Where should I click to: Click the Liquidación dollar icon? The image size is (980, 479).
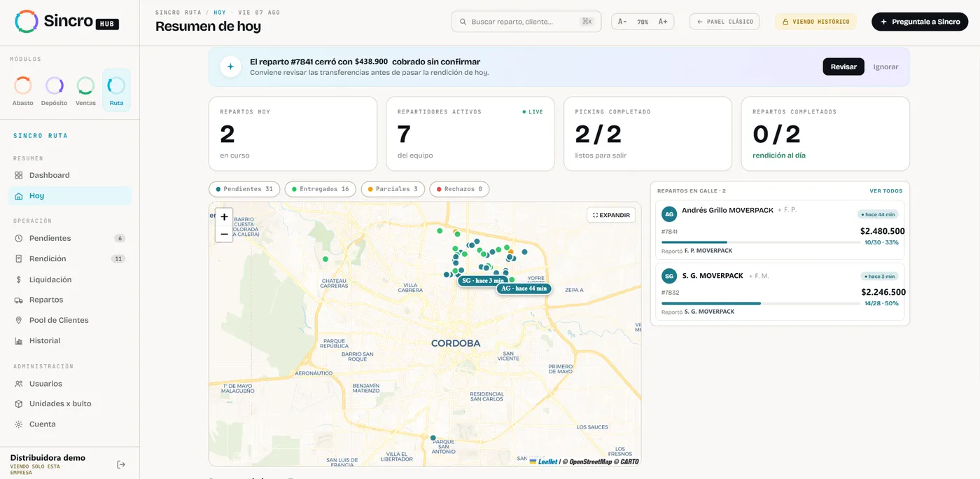19,279
